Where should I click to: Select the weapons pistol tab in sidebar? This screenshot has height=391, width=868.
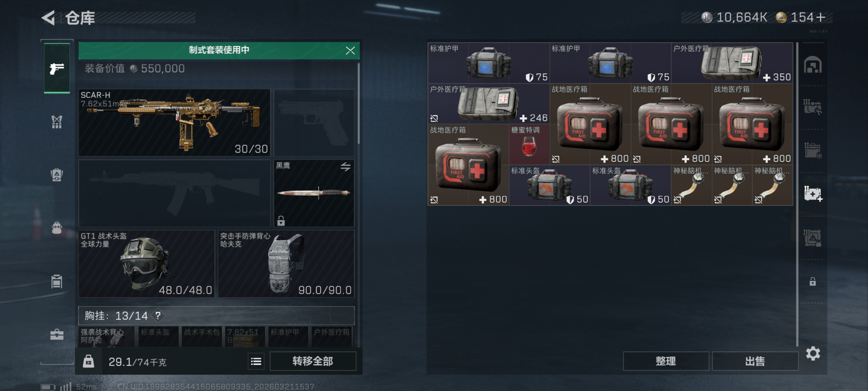click(x=57, y=68)
